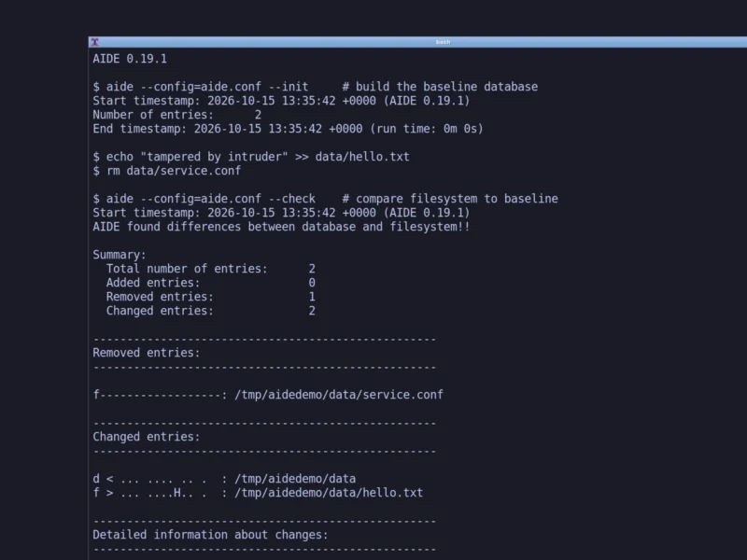Click the "Added entries: 0" row
Screen dimensions: 747x560
tap(211, 283)
